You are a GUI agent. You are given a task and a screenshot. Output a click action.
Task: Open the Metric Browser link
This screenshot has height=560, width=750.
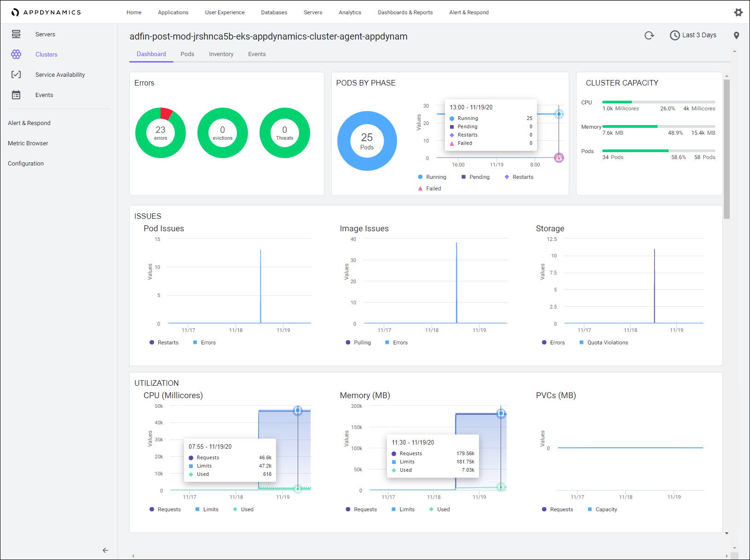[28, 143]
